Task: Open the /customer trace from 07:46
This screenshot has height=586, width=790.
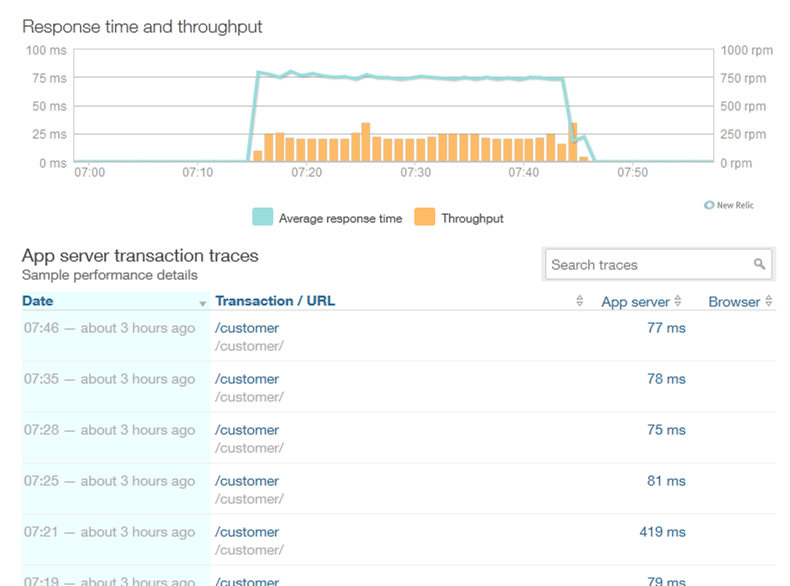Action: coord(247,328)
